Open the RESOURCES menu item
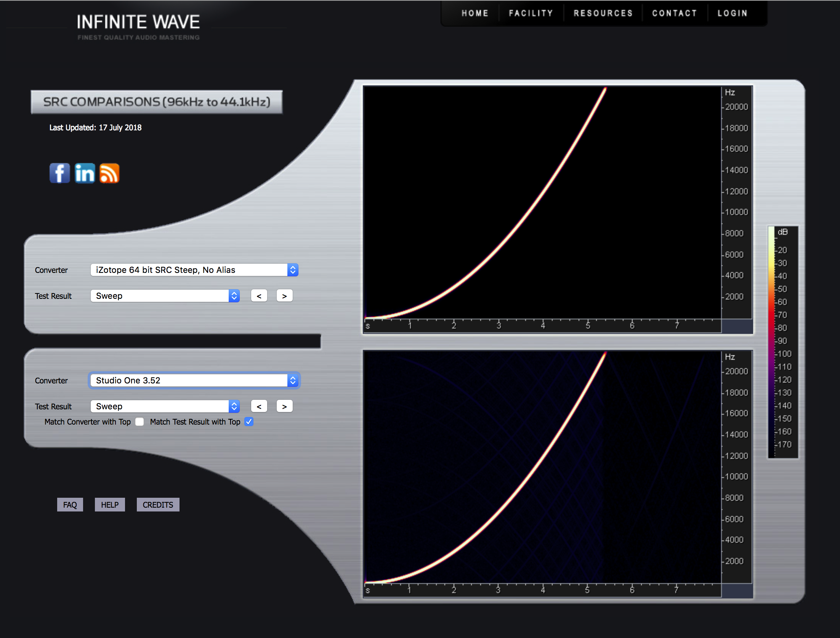The height and width of the screenshot is (638, 840). (603, 13)
